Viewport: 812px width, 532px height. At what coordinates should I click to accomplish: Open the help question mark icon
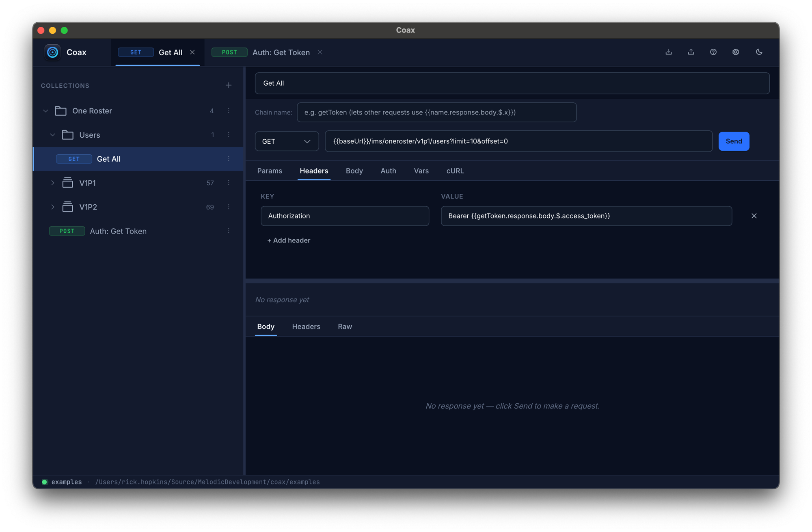tap(713, 52)
